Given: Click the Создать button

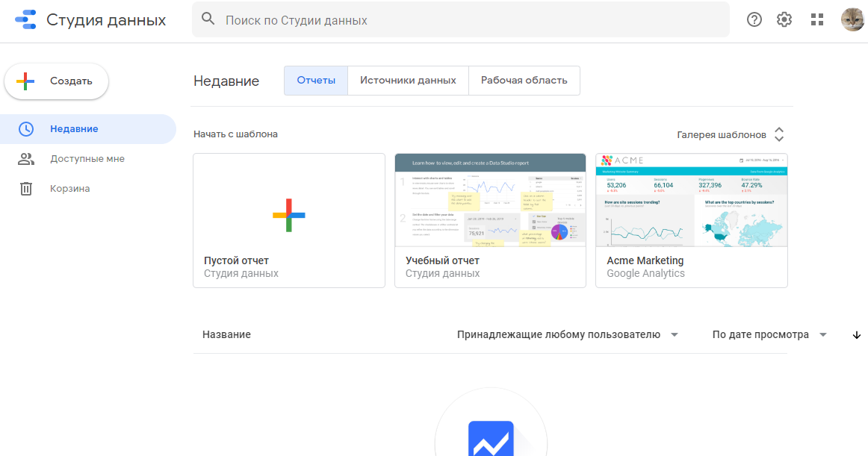Looking at the screenshot, I should 57,81.
